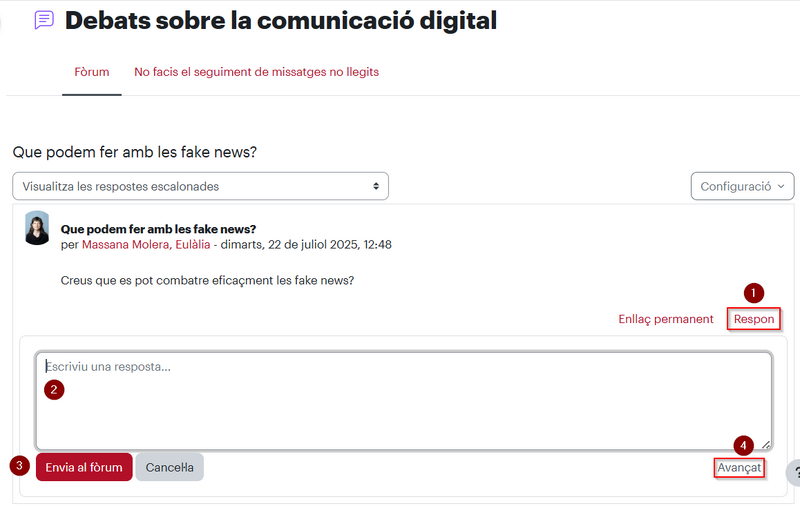
Task: Click the Cancel·la button
Action: click(x=169, y=467)
